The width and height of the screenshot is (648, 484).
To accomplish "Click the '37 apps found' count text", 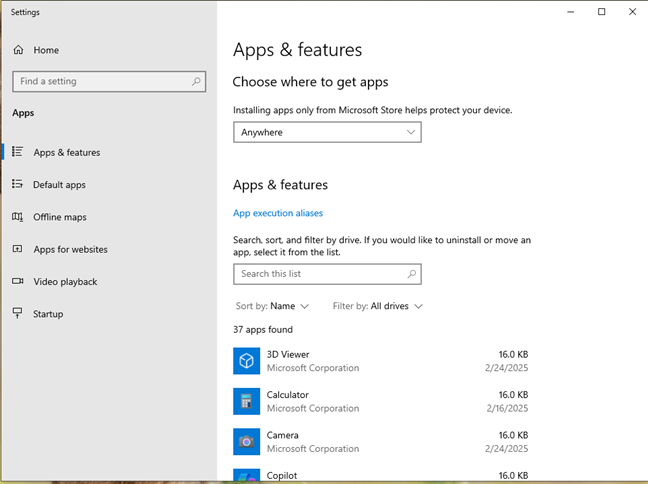I will pos(263,330).
